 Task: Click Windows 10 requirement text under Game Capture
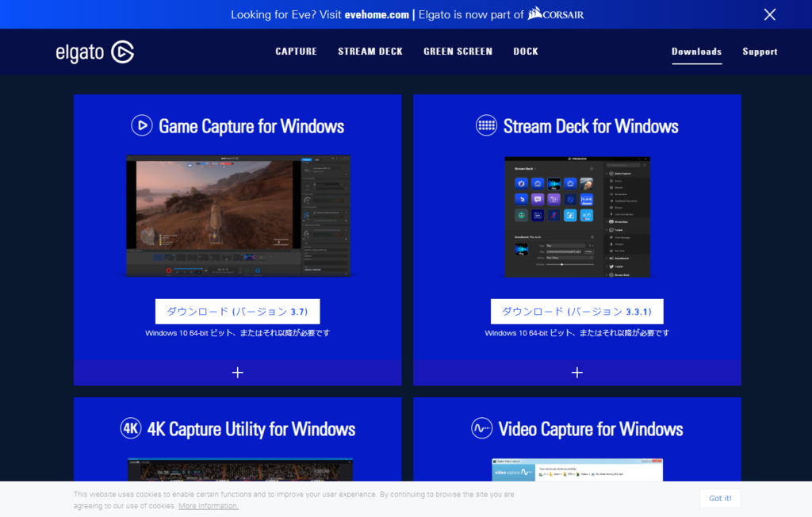[x=238, y=333]
